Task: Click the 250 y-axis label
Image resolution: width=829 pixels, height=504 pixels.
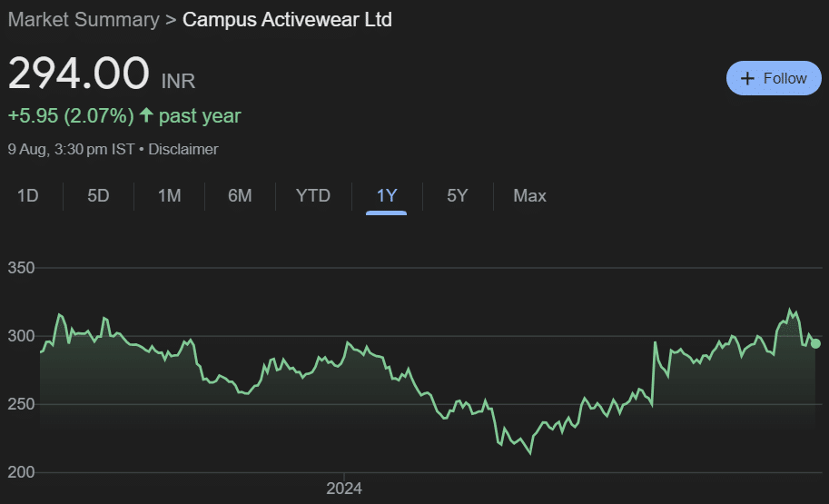Action: [21, 404]
